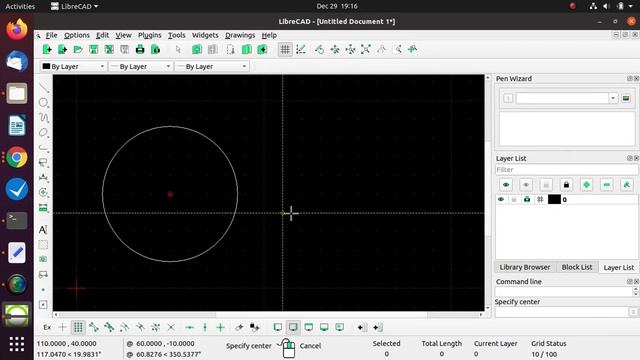Screen dimensions: 640x360
Task: Open the File menu
Action: [51, 35]
